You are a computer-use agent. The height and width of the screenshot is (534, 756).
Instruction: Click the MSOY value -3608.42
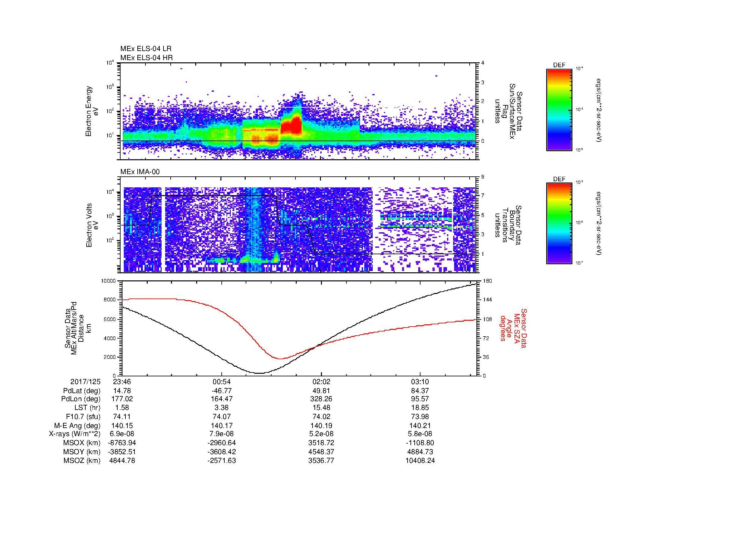222,452
